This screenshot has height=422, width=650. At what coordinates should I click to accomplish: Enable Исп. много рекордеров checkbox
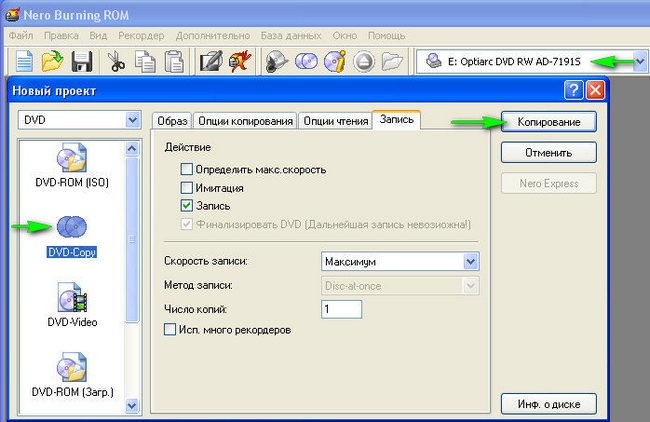pyautogui.click(x=170, y=330)
